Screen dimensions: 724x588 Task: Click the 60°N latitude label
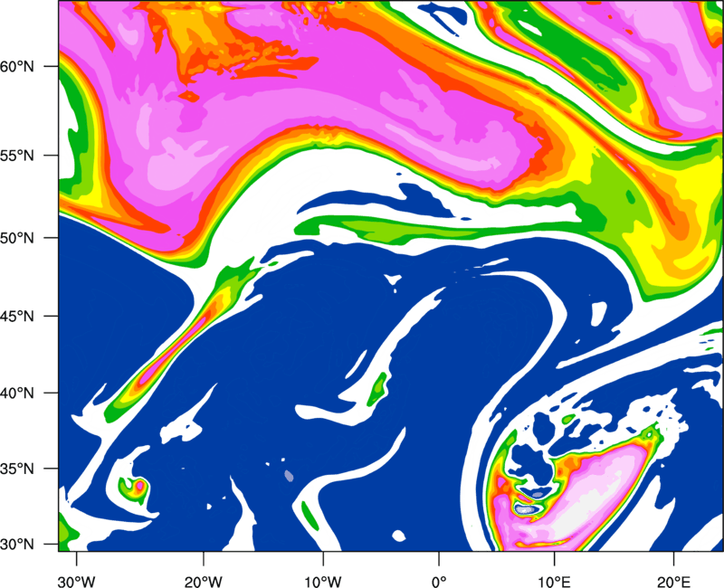[x=17, y=66]
